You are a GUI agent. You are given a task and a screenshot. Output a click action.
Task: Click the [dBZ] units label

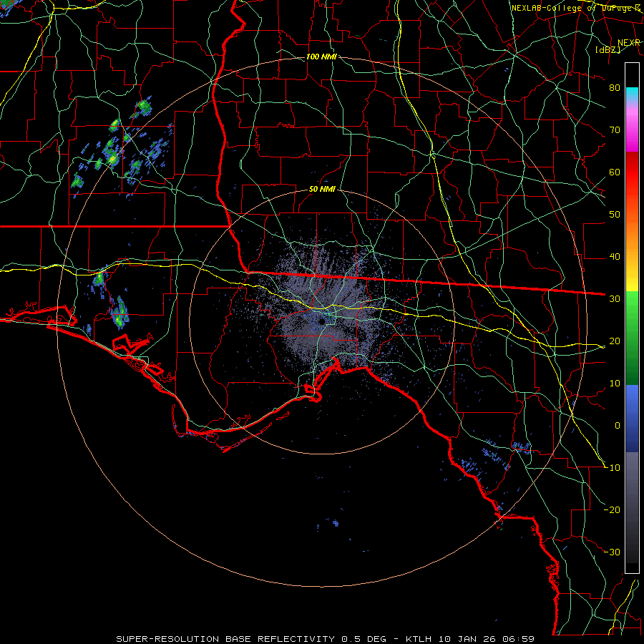coord(608,50)
